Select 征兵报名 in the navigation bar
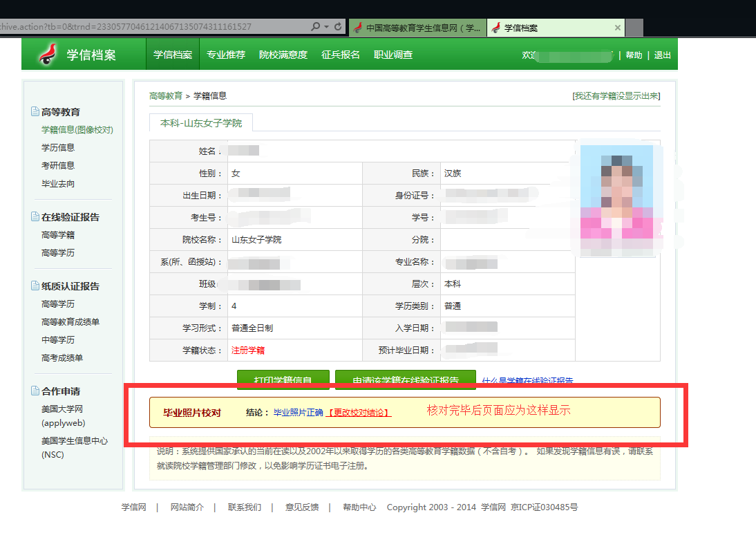Screen dimensions: 756x542 tap(341, 55)
